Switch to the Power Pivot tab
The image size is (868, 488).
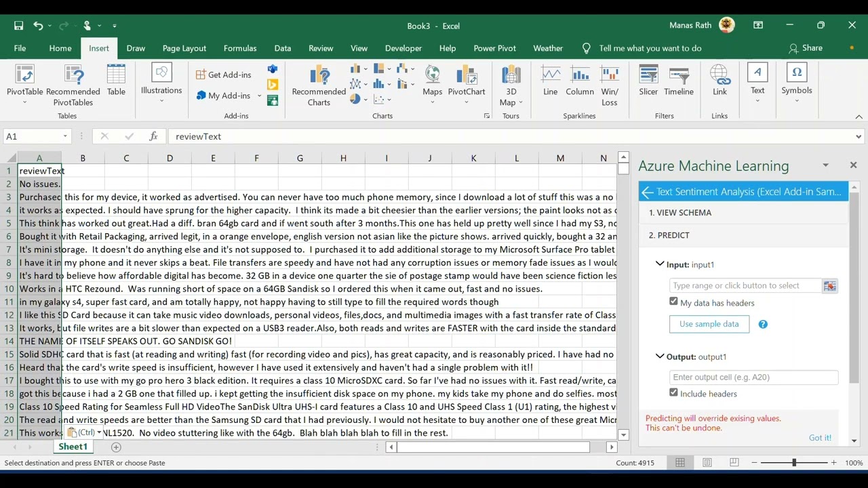coord(495,48)
